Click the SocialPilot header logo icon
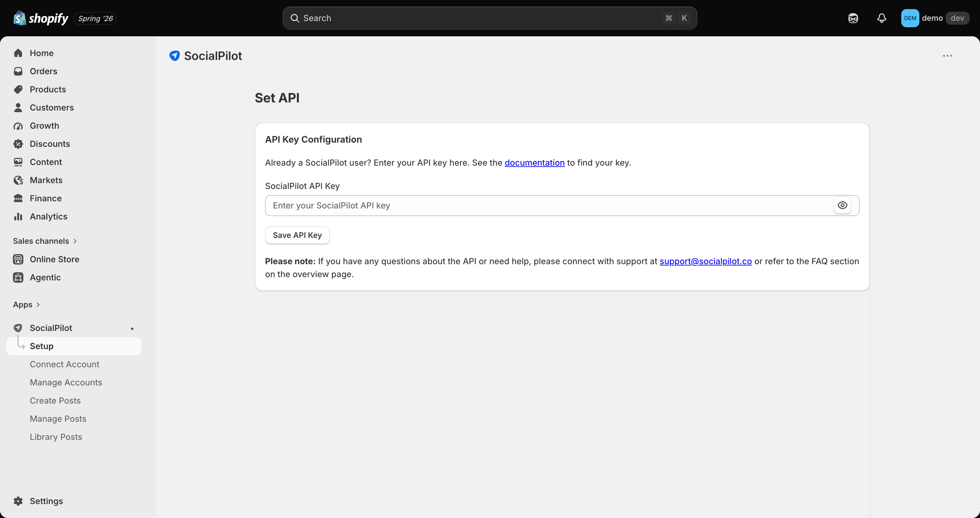 click(x=175, y=56)
